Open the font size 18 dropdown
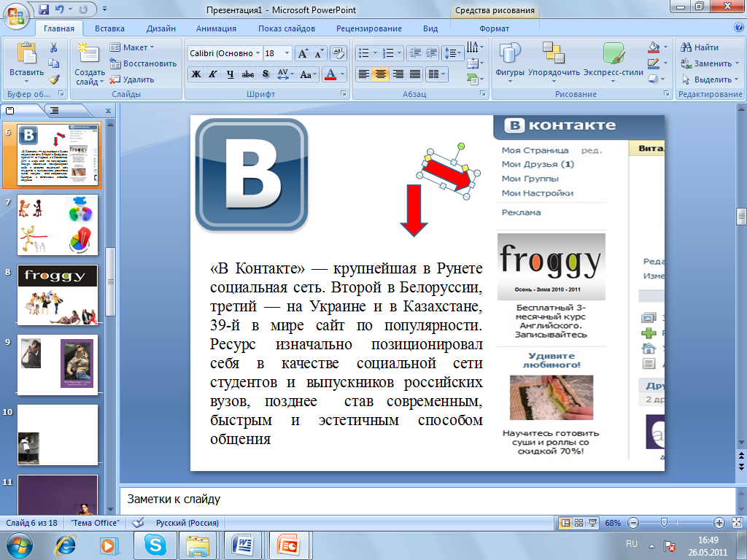The image size is (747, 560). [287, 53]
